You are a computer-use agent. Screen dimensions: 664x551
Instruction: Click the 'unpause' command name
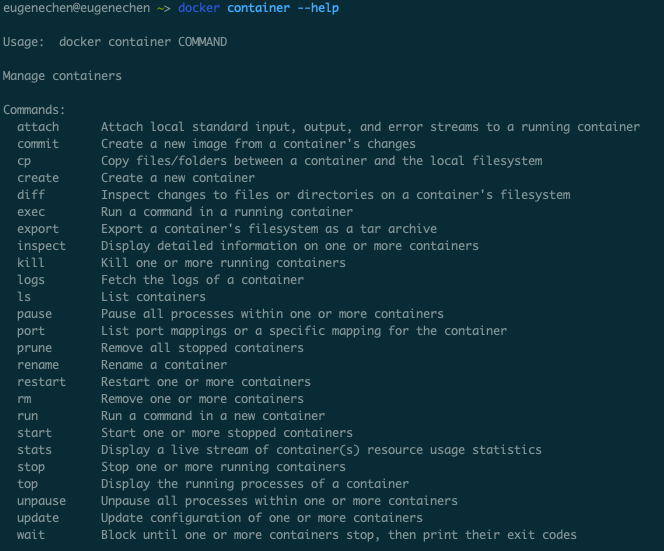click(x=41, y=501)
